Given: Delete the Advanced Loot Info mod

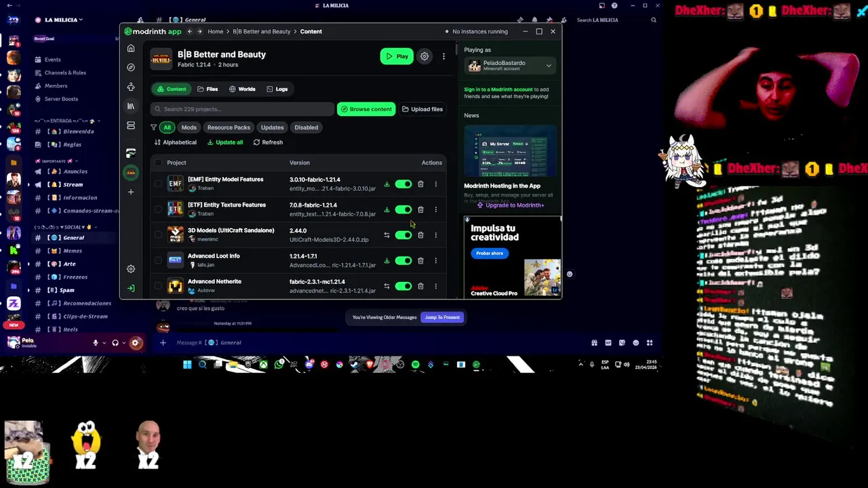Looking at the screenshot, I should (420, 260).
